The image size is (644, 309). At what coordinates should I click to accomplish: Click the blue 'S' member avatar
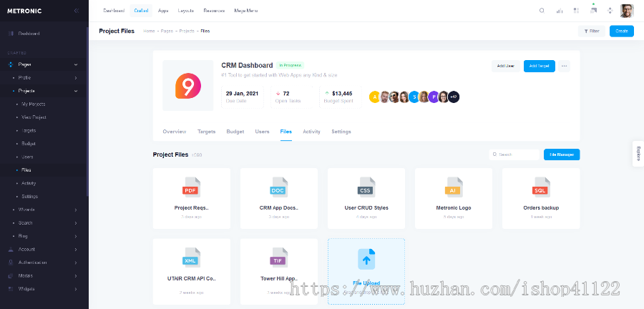[414, 97]
